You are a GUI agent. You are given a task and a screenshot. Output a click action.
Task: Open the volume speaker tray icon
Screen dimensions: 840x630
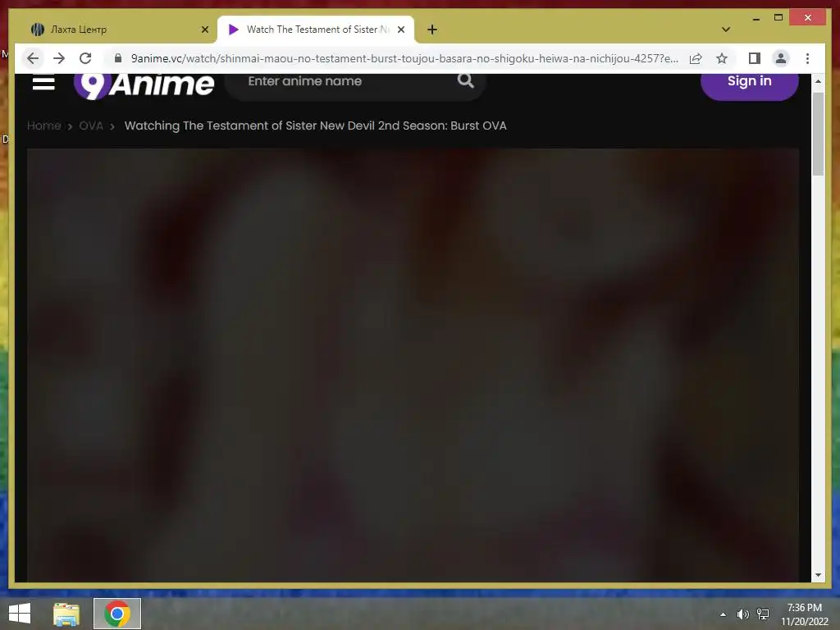coord(742,614)
